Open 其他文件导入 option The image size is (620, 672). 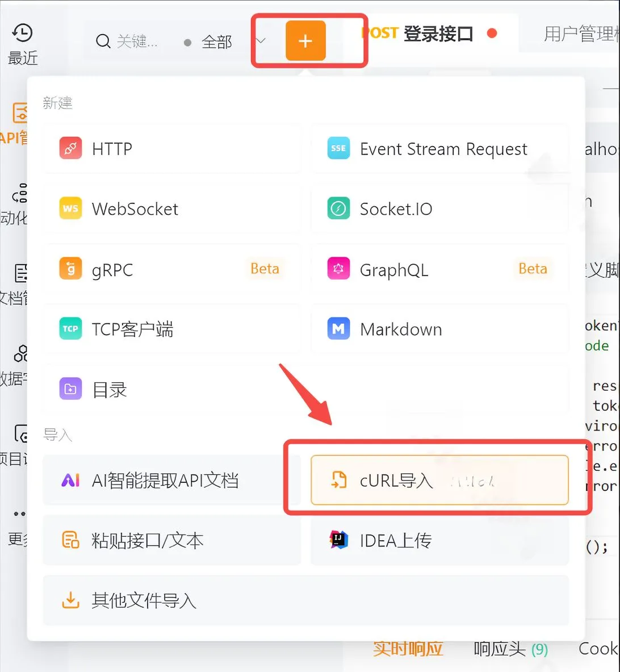point(306,600)
